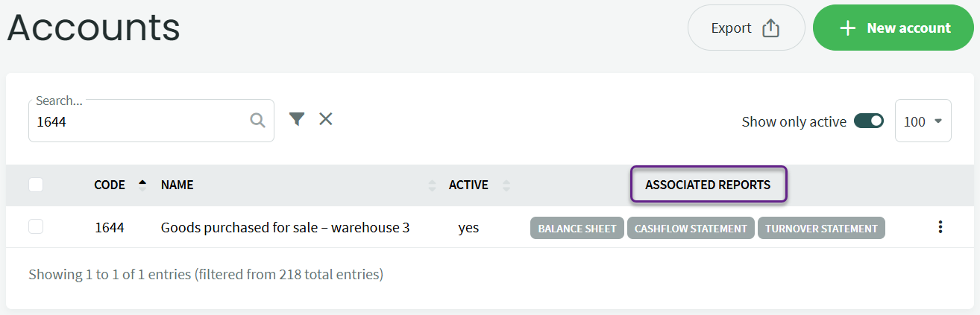The height and width of the screenshot is (315, 980).
Task: Sort by Name column arrows
Action: click(x=433, y=185)
